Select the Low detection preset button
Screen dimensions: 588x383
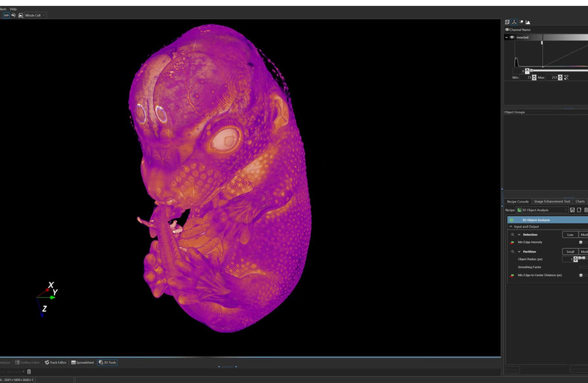[570, 235]
